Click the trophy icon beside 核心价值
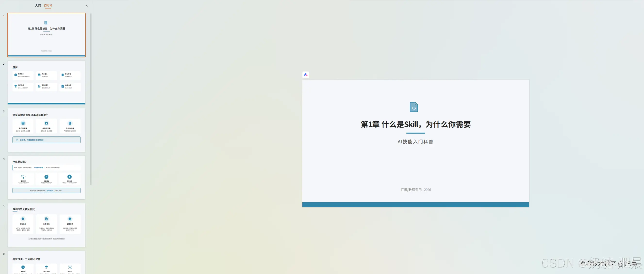The image size is (644, 274). coord(16,86)
